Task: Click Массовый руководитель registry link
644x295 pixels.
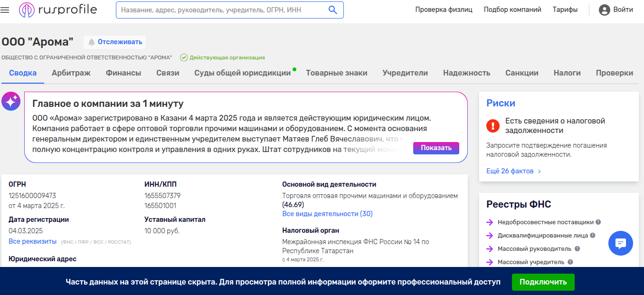Action: 535,248
